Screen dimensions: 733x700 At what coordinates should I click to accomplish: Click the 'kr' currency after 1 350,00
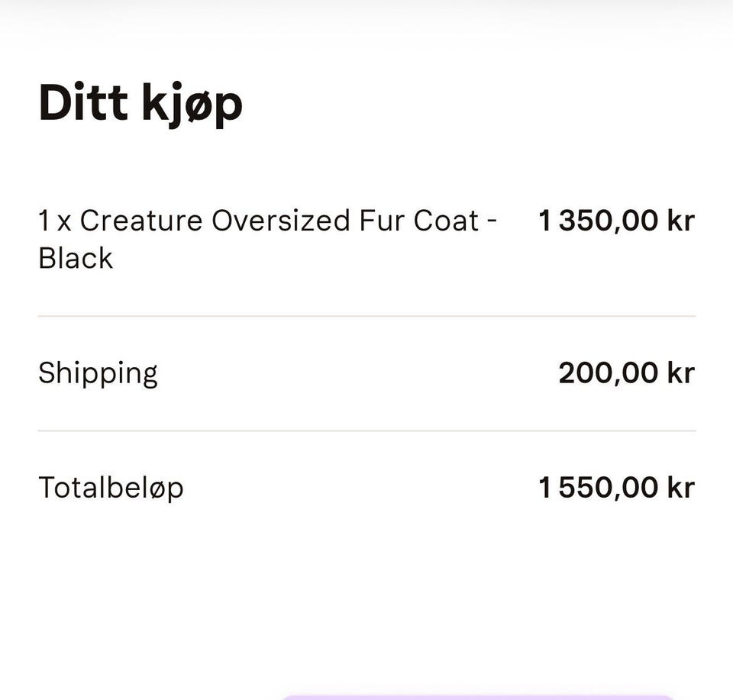coord(681,220)
